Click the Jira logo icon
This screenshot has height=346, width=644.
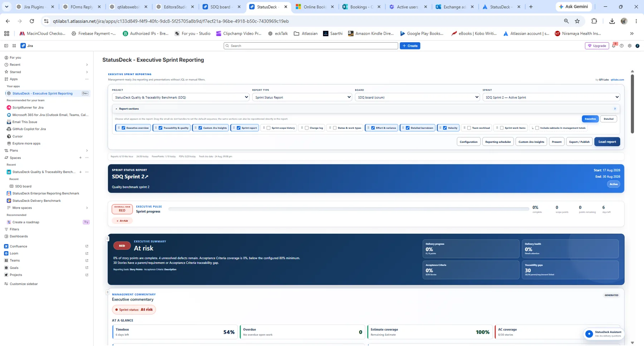pyautogui.click(x=23, y=46)
